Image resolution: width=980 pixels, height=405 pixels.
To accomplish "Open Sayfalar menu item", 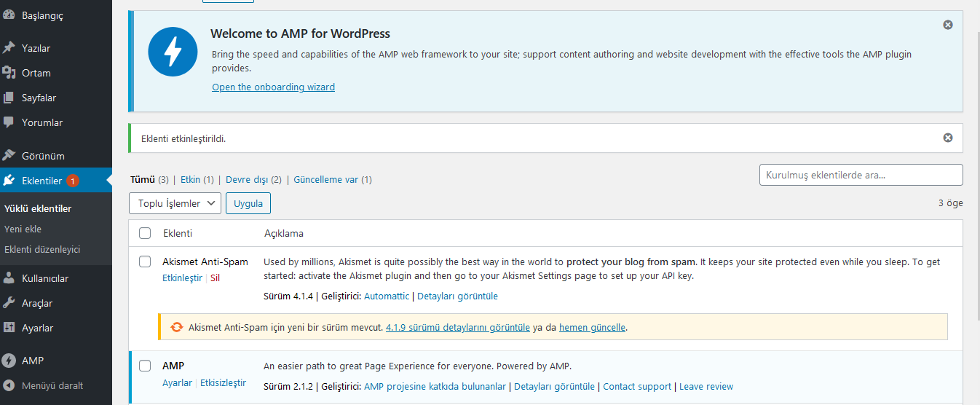I will 56,98.
